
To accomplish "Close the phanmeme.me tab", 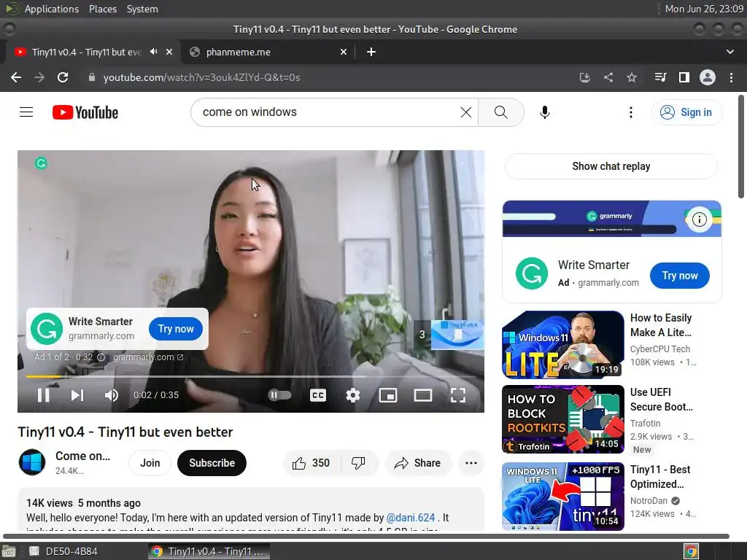I will click(343, 52).
